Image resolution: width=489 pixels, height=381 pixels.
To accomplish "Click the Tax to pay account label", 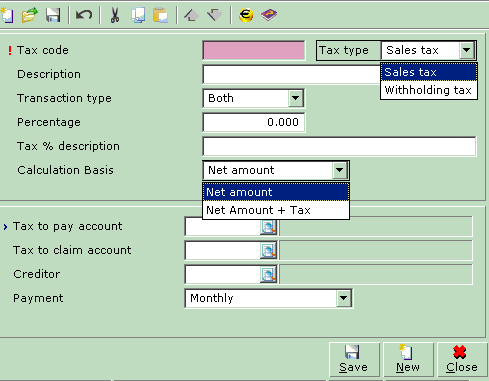I will pyautogui.click(x=68, y=227).
